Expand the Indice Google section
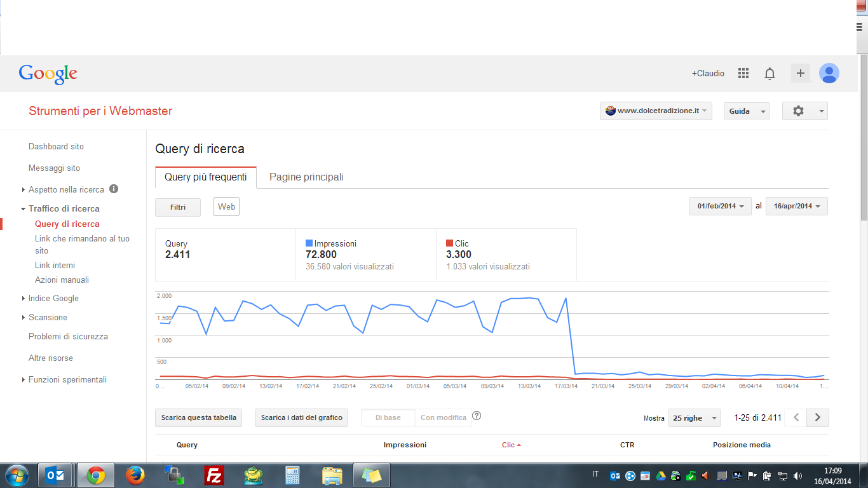Viewport: 868px width, 488px height. [53, 298]
